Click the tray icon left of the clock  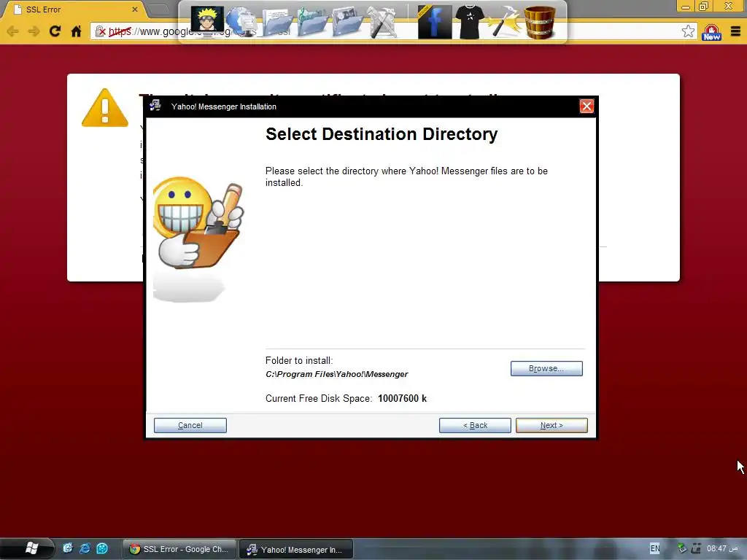click(696, 548)
